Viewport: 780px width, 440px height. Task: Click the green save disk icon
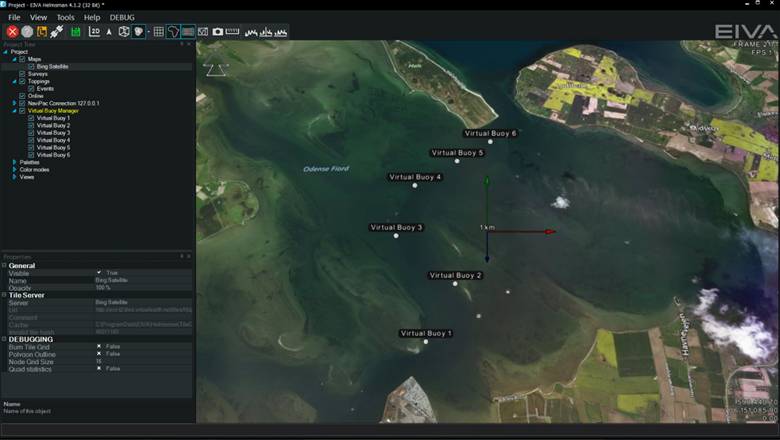76,32
